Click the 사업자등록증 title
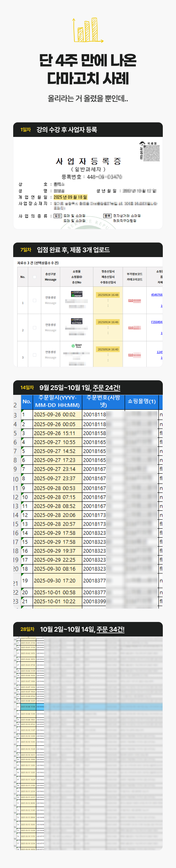Screen dimensions: 176x868 pos(88,161)
